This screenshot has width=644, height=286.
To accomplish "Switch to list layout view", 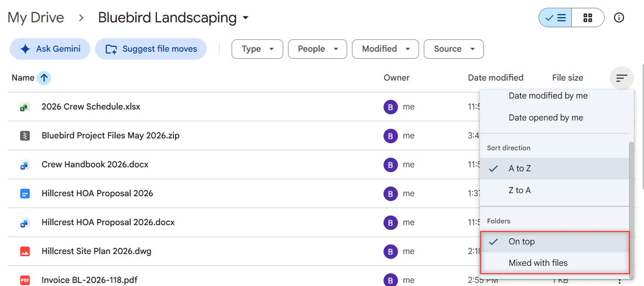I will [x=555, y=18].
